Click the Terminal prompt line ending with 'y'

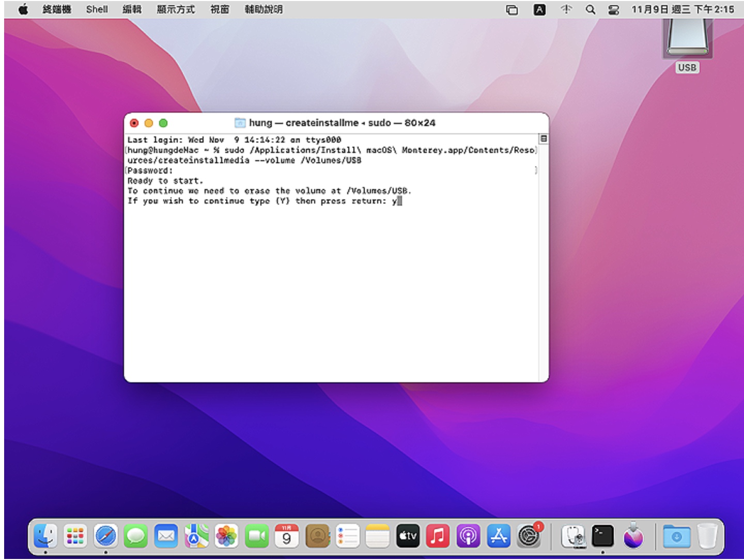[265, 201]
